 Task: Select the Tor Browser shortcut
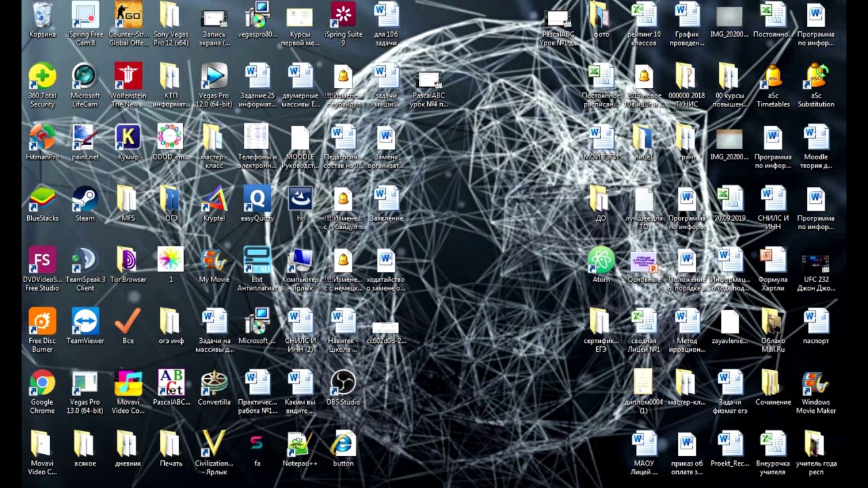128,265
